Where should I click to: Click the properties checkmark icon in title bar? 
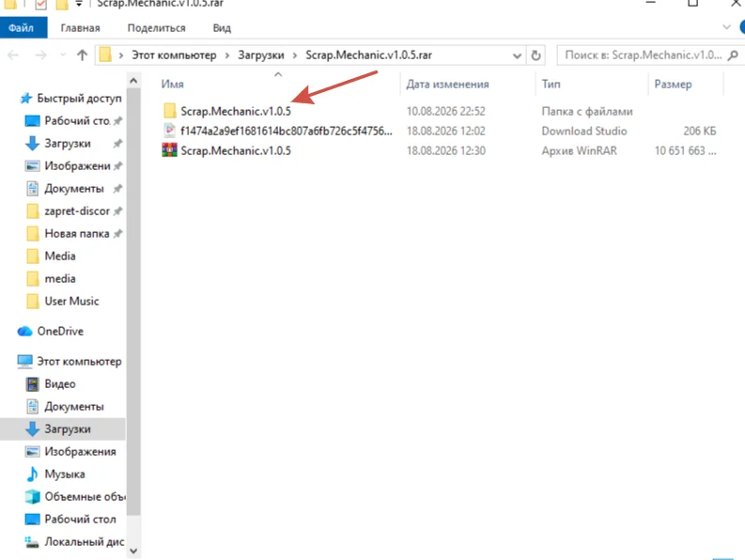click(x=40, y=5)
